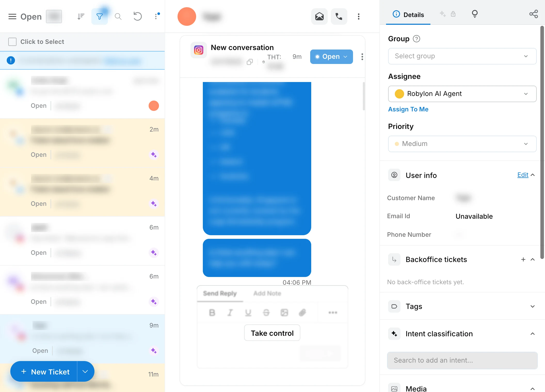Click the orange contact avatar in header
This screenshot has width=545, height=392.
click(187, 17)
